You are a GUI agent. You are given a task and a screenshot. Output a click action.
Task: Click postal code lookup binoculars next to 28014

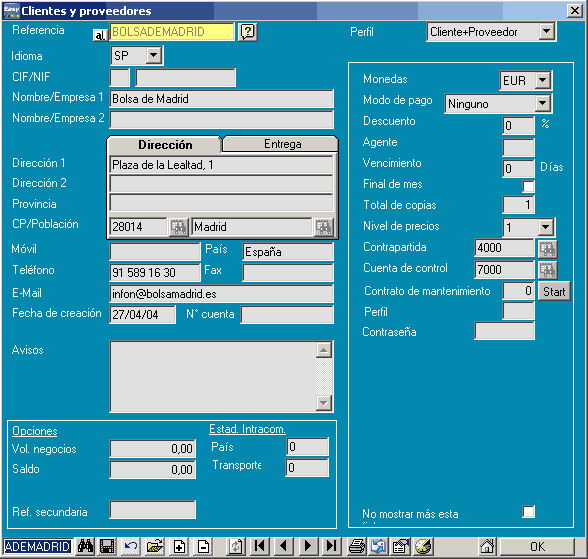pyautogui.click(x=178, y=227)
